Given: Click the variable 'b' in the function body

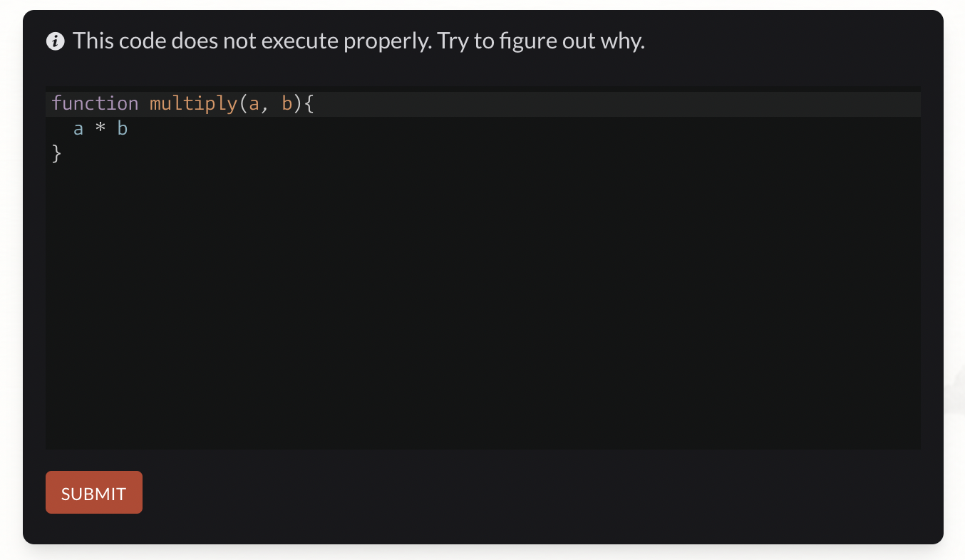Looking at the screenshot, I should point(123,129).
